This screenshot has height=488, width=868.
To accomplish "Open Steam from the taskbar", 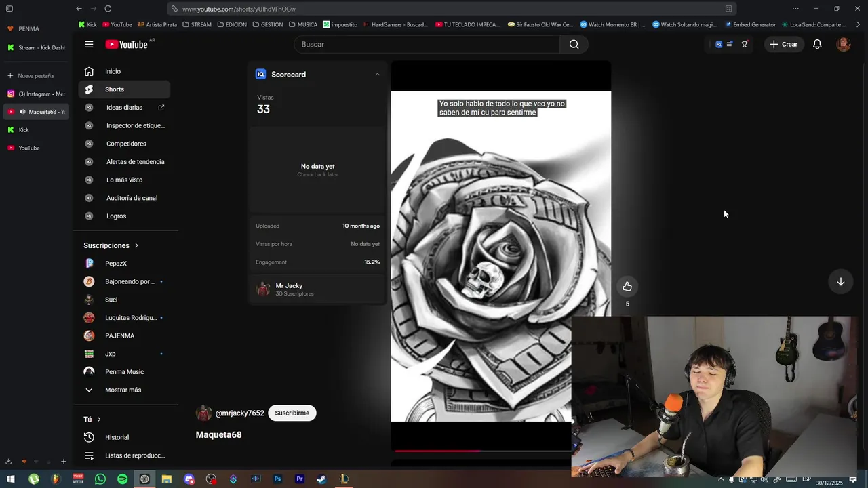I will point(321,479).
